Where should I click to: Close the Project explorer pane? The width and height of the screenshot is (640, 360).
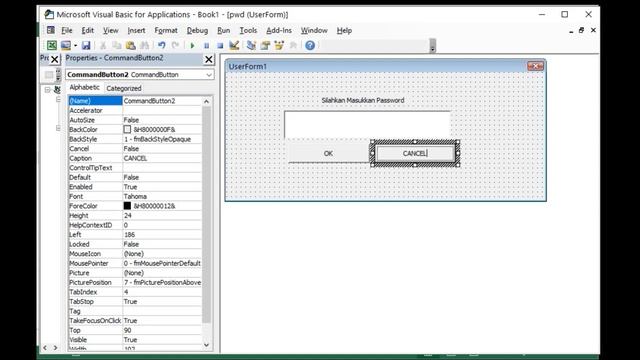(54, 60)
